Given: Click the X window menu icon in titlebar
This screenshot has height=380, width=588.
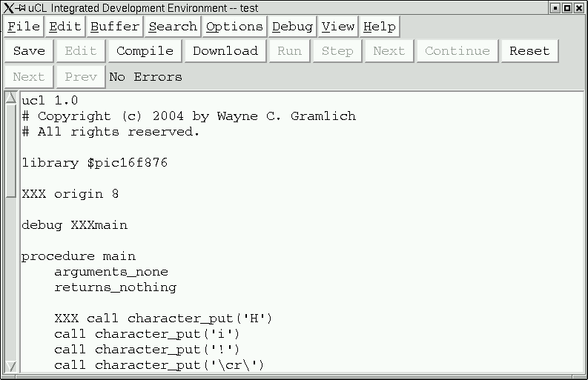Looking at the screenshot, I should click(x=9, y=8).
